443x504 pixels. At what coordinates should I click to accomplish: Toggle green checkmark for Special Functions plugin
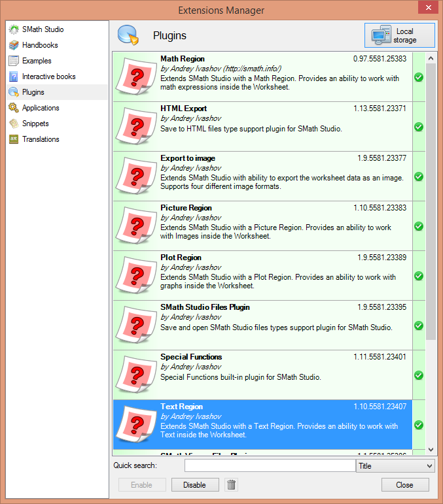pos(419,375)
